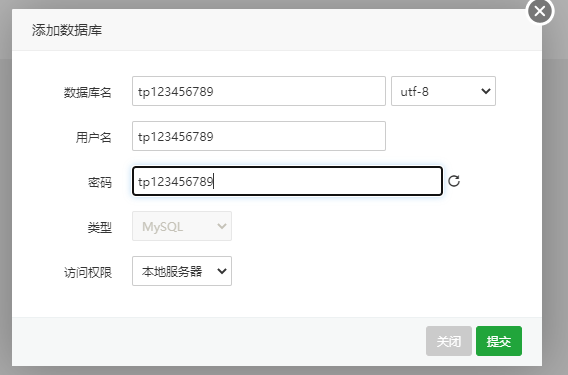Click the 访问权限 label

point(88,272)
